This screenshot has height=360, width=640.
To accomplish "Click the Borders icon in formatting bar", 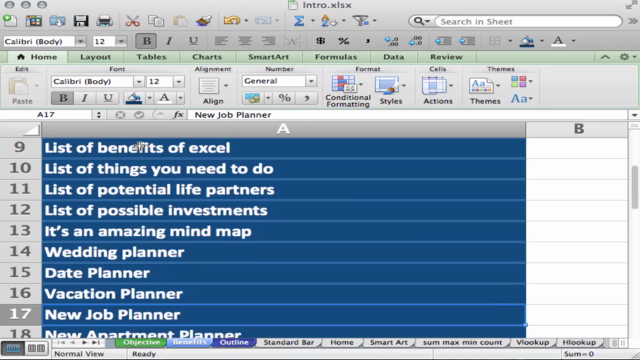I will [495, 41].
